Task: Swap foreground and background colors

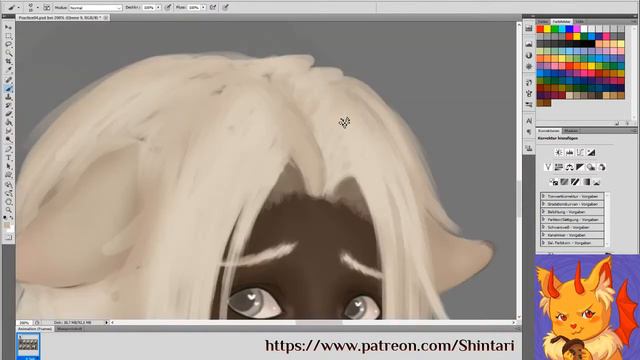Action: point(11,218)
